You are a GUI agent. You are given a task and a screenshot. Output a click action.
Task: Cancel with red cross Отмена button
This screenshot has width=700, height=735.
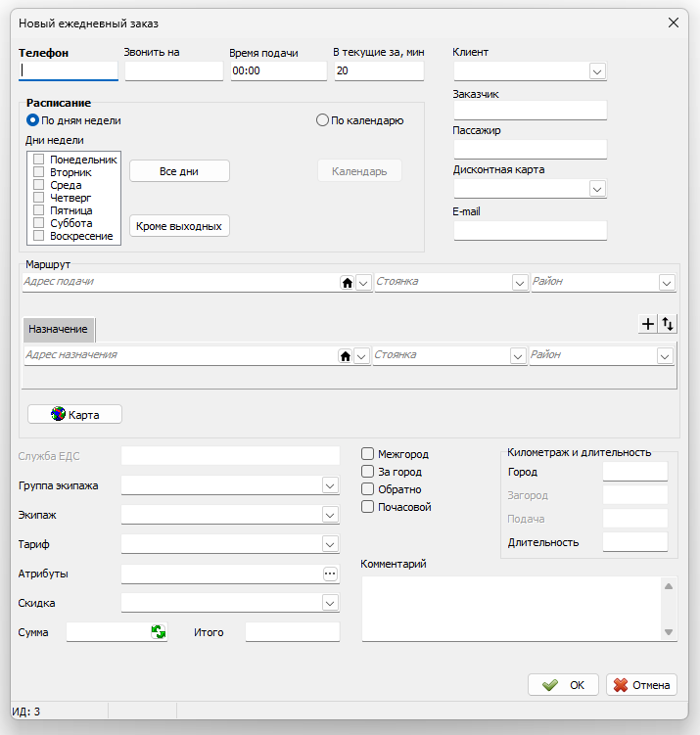641,685
